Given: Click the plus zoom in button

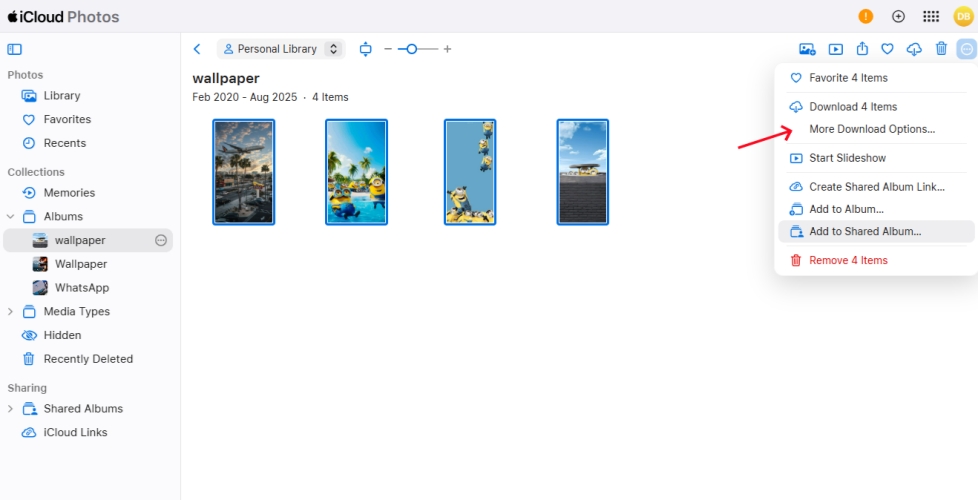Looking at the screenshot, I should pos(447,49).
